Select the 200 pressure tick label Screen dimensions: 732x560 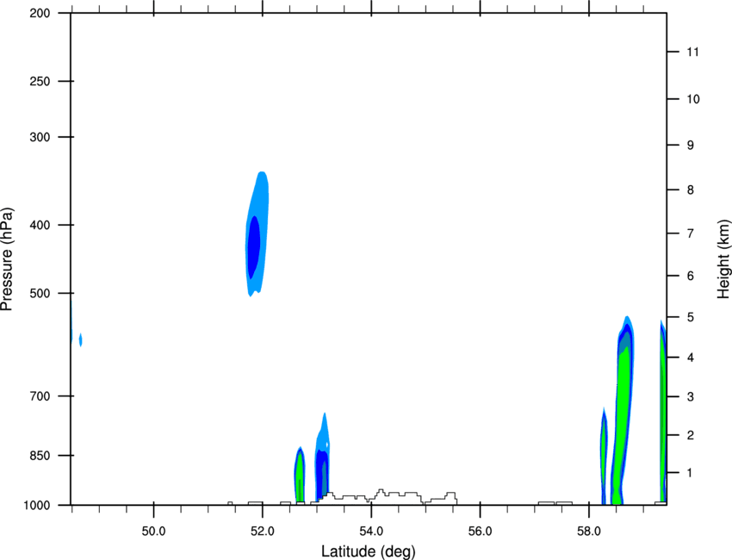[x=40, y=13]
